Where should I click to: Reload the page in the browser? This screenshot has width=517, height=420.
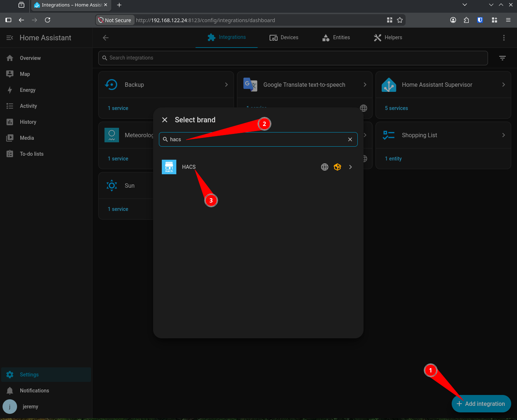click(x=48, y=20)
